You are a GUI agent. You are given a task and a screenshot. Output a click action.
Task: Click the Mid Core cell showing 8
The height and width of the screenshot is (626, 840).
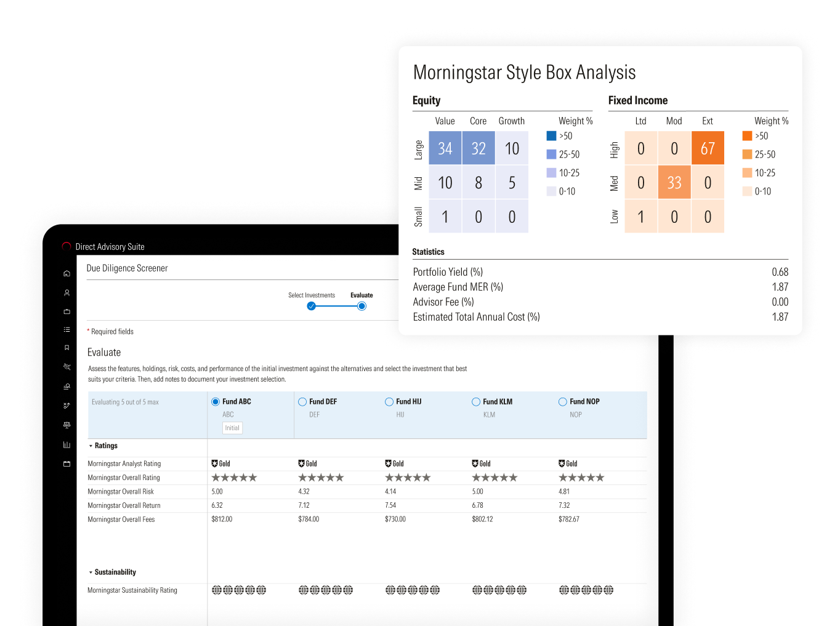pos(479,183)
